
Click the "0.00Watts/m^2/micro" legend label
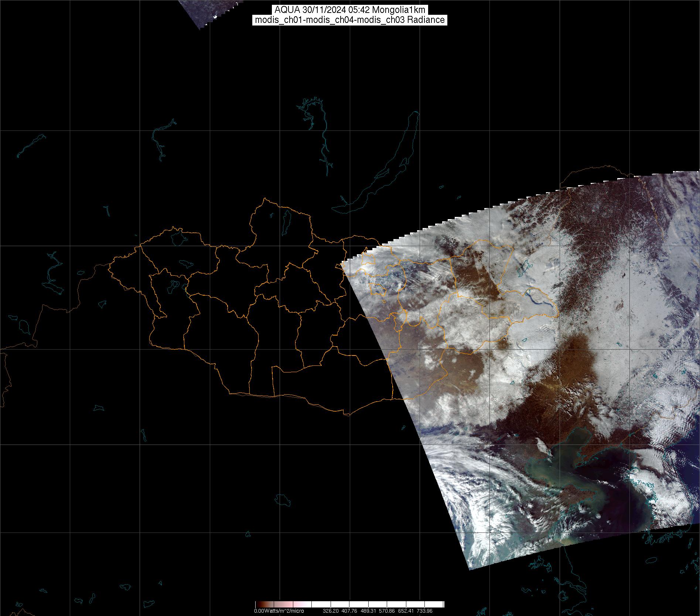tap(279, 611)
